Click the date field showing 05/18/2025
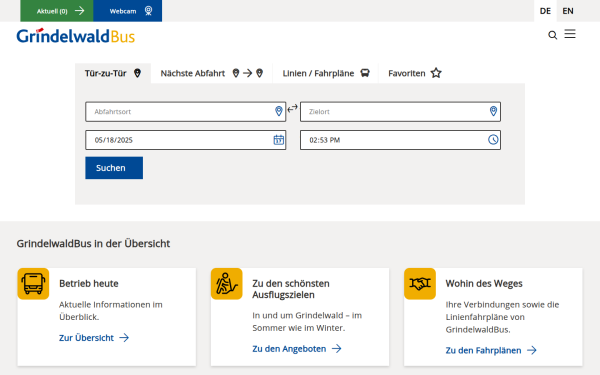This screenshot has width=600, height=375. coord(186,140)
